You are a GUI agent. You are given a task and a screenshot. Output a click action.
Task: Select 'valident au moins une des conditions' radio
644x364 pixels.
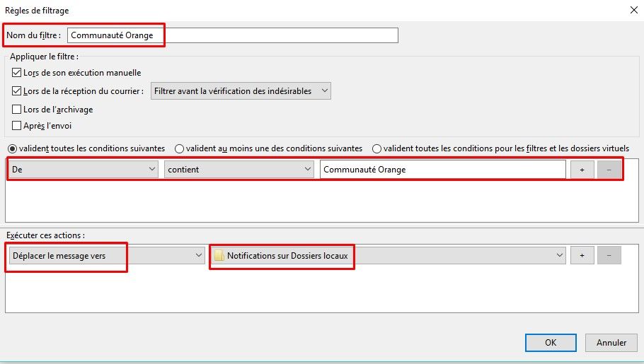[x=179, y=148]
